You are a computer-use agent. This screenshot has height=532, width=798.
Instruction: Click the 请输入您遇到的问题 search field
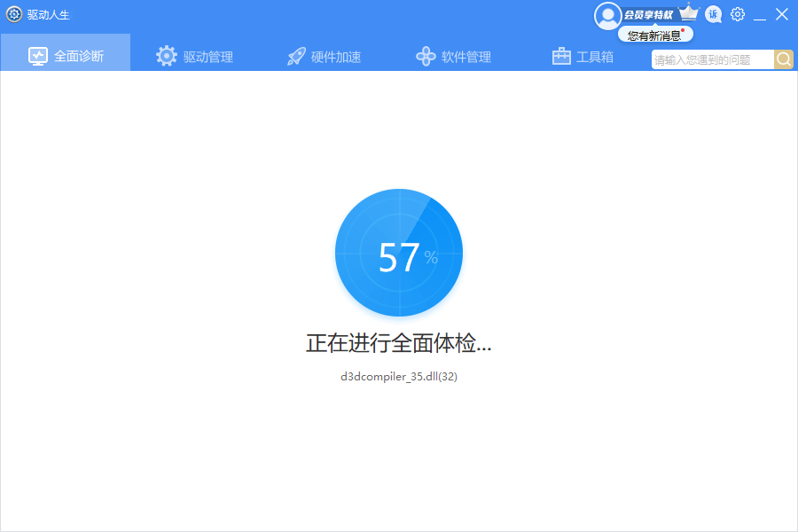tap(709, 59)
